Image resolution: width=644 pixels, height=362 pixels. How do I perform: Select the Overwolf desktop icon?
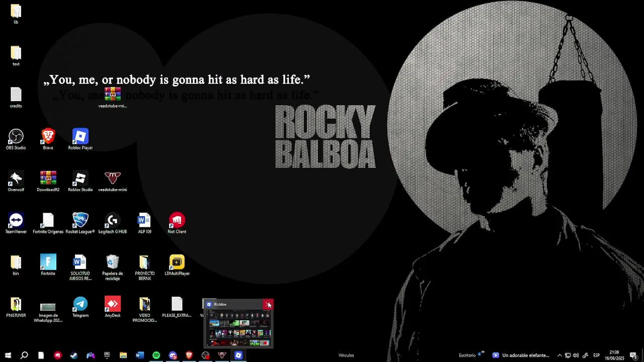coord(16,181)
